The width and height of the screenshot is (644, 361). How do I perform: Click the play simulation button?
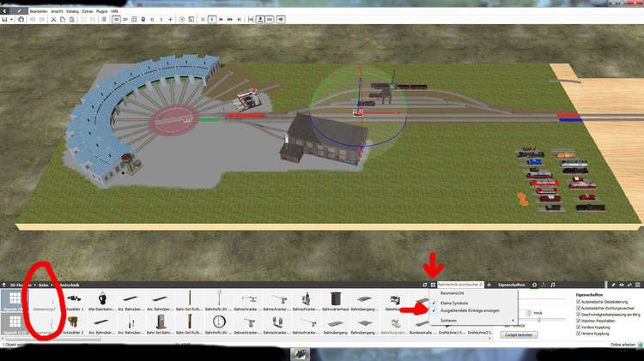click(212, 19)
